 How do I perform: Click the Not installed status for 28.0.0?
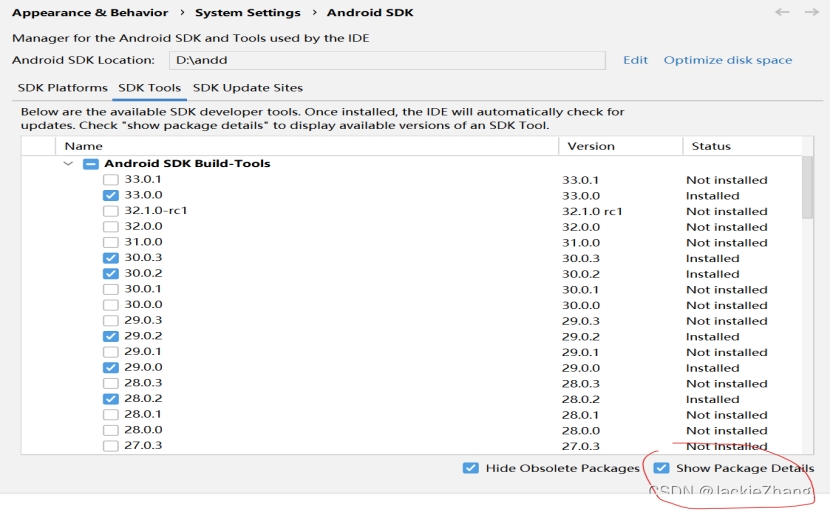(x=727, y=431)
